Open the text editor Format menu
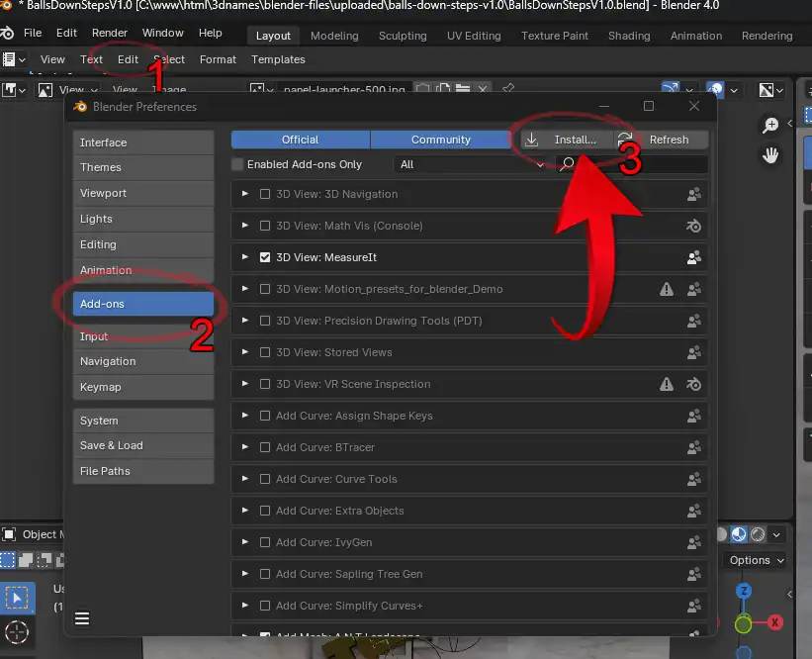 pos(218,59)
